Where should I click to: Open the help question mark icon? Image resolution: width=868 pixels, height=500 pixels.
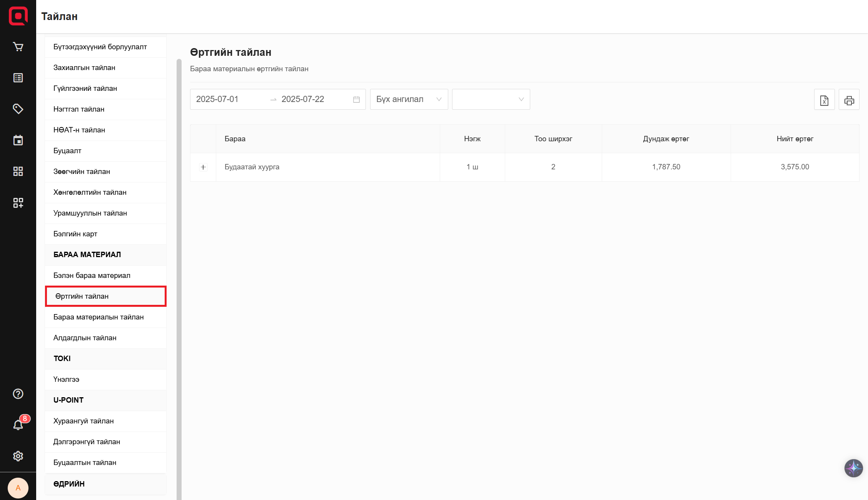pyautogui.click(x=18, y=394)
